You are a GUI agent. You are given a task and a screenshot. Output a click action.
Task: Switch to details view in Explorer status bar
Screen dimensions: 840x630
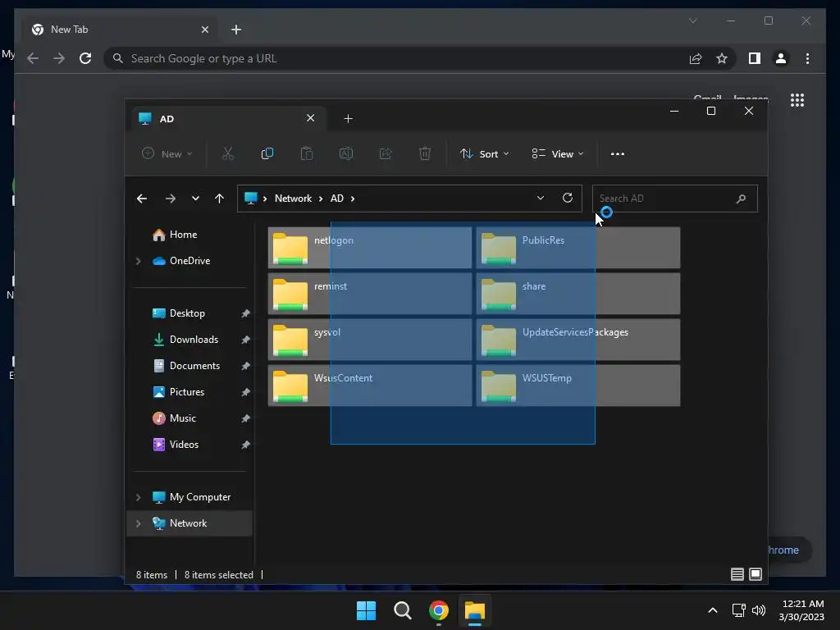[x=737, y=574]
